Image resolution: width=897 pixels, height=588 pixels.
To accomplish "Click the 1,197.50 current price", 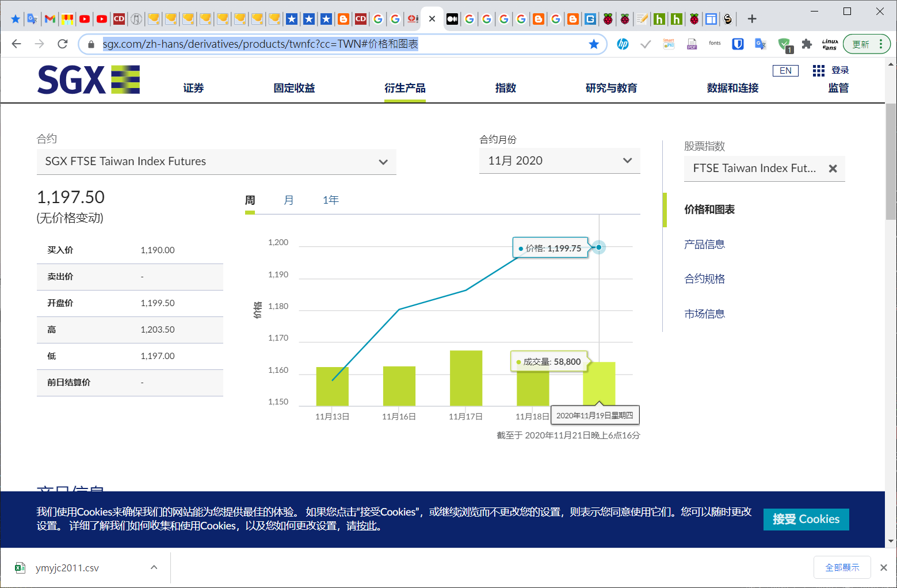I will coord(71,197).
